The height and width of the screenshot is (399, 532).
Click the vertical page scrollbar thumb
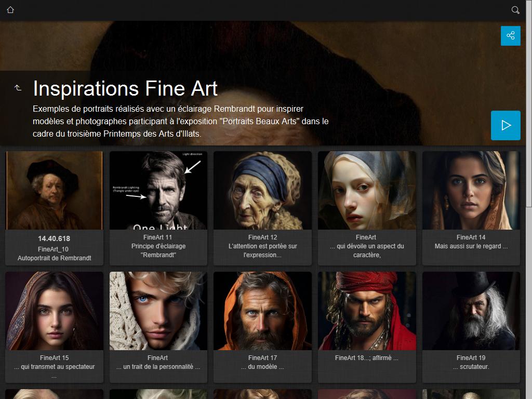pos(528,103)
